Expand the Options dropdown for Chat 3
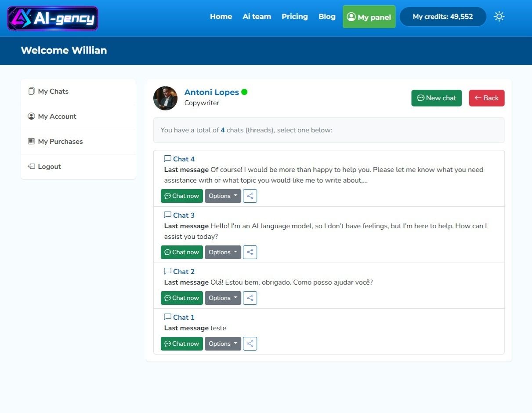The image size is (532, 413). point(223,252)
